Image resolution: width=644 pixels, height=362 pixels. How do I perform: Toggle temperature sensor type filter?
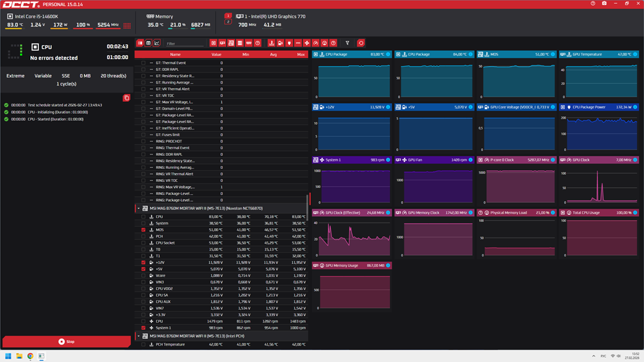point(271,43)
